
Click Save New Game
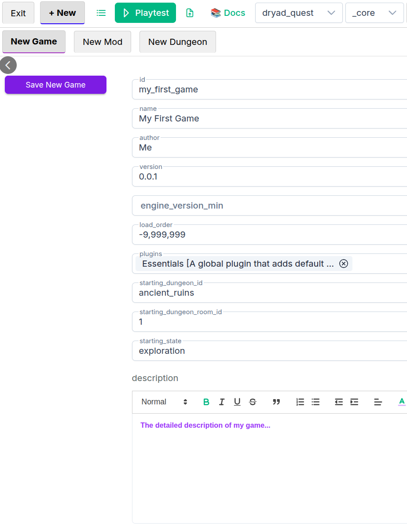(x=55, y=84)
